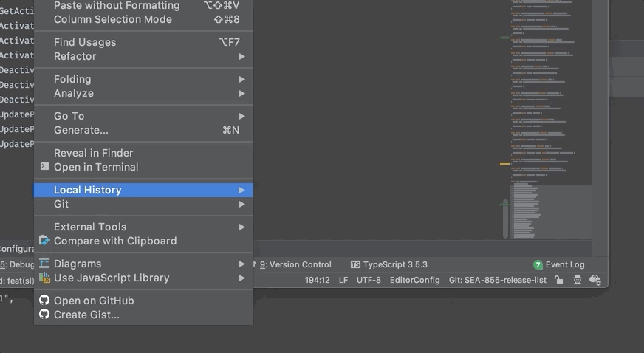The image size is (644, 353).
Task: Click the terminal icon beside Open in Terminal
Action: (x=44, y=166)
